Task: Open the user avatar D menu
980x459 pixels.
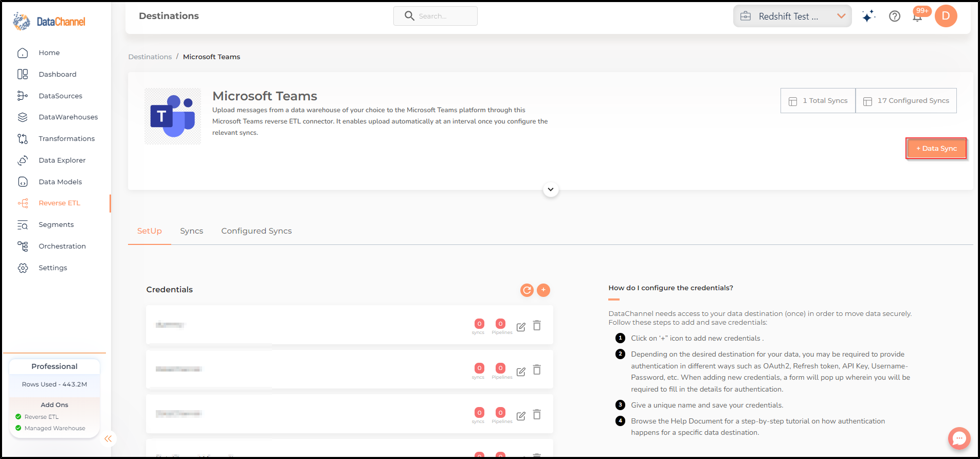Action: click(x=946, y=16)
